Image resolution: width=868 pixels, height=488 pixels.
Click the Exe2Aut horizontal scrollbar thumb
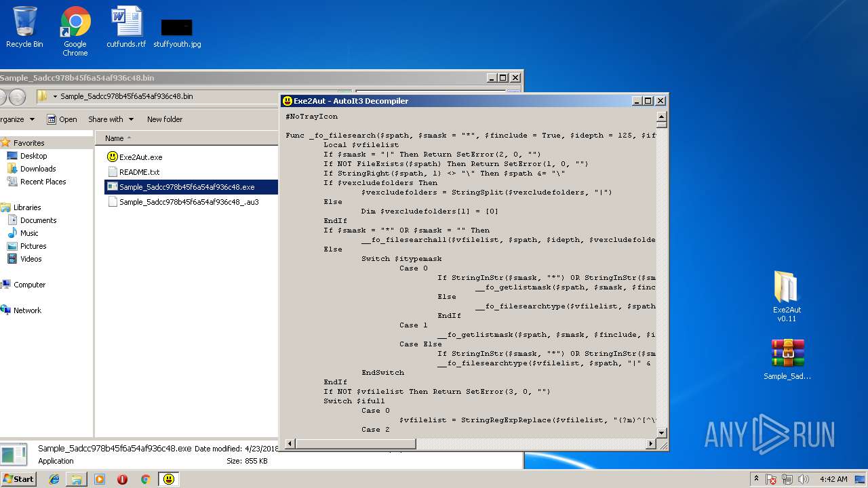coord(355,444)
